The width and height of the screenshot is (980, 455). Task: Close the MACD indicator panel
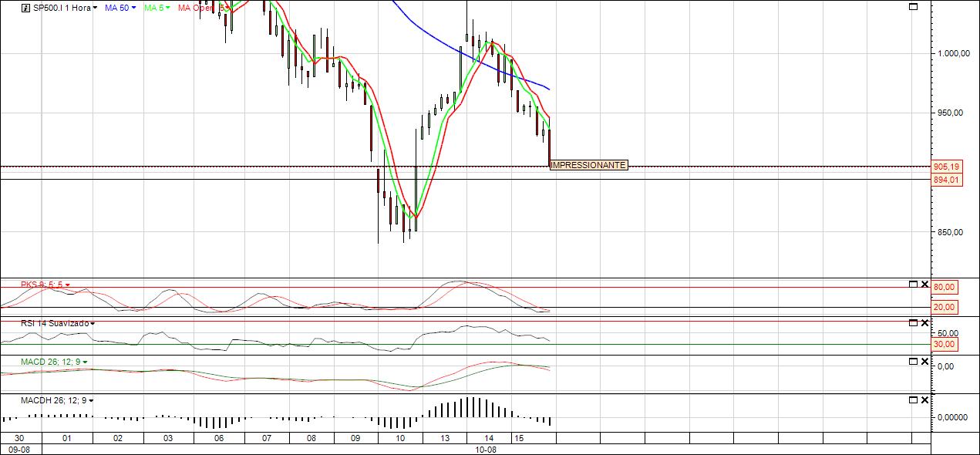pyautogui.click(x=925, y=361)
